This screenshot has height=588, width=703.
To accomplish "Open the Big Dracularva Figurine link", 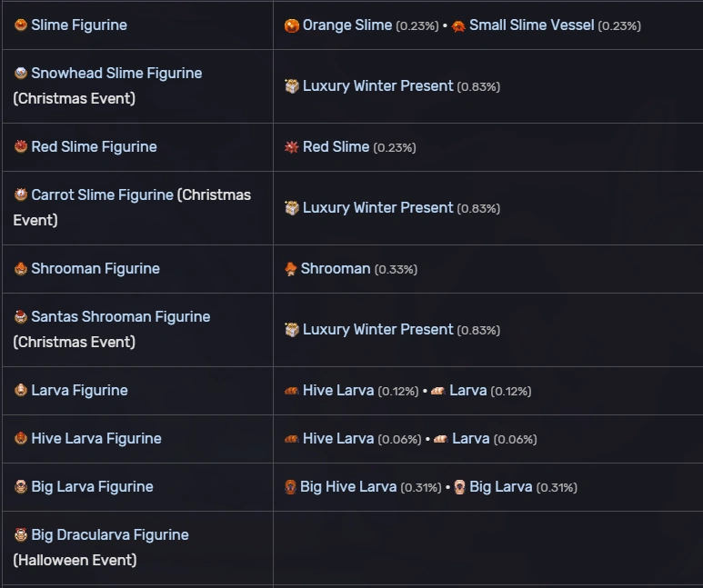I will [x=110, y=535].
